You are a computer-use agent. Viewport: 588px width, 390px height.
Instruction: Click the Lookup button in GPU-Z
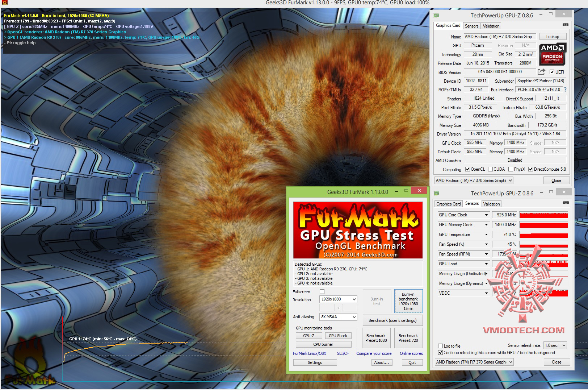[553, 37]
